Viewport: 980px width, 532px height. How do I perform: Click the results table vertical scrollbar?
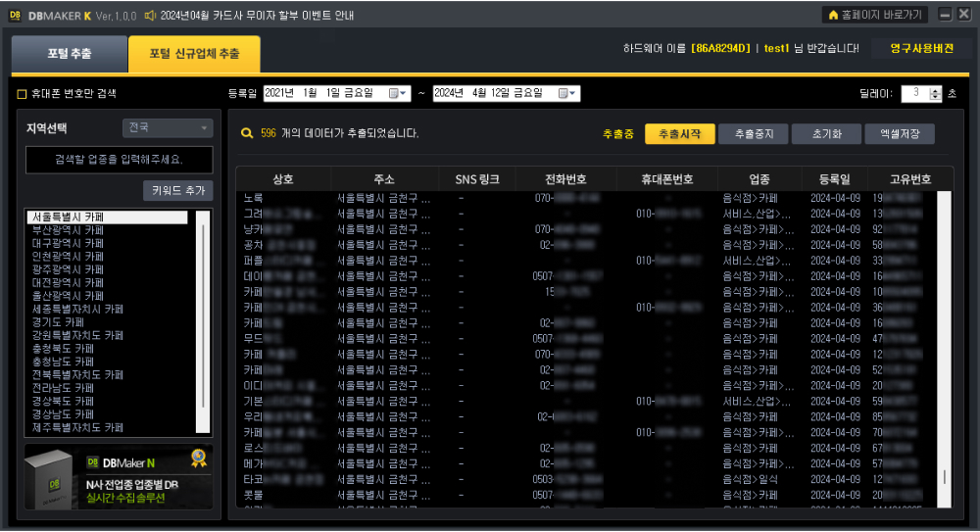[x=945, y=343]
